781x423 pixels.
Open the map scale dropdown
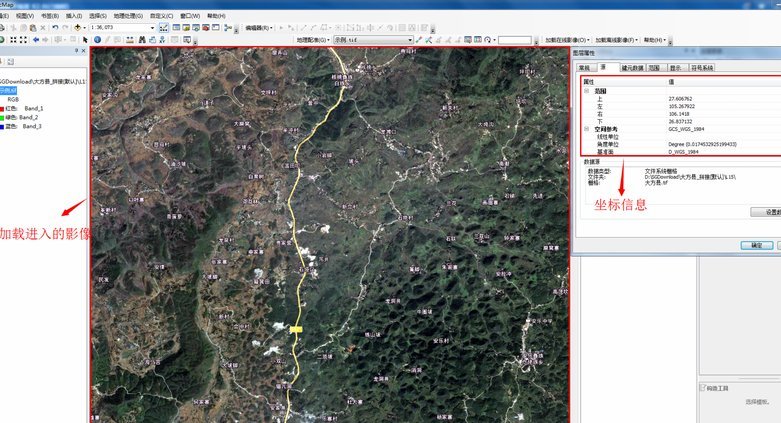click(152, 28)
